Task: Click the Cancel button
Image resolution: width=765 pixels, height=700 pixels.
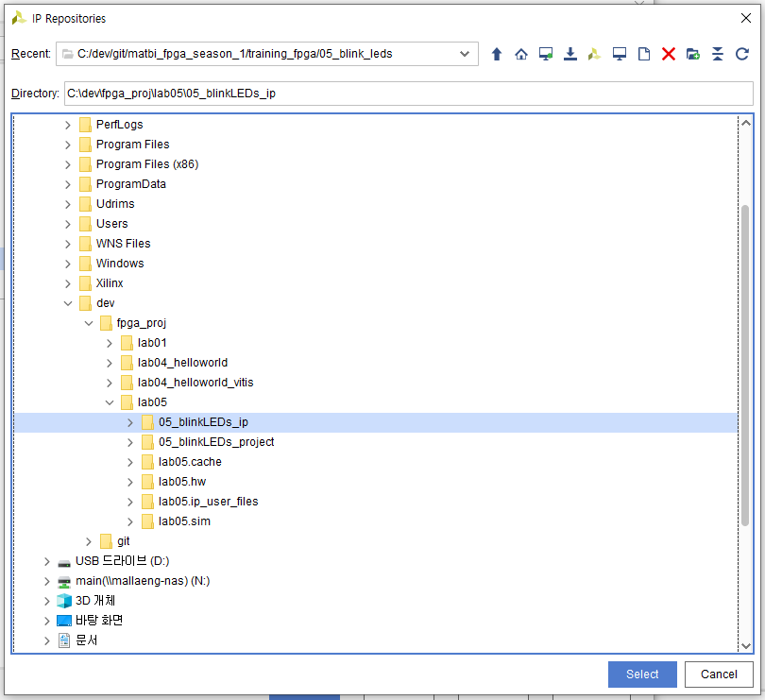Action: (719, 674)
